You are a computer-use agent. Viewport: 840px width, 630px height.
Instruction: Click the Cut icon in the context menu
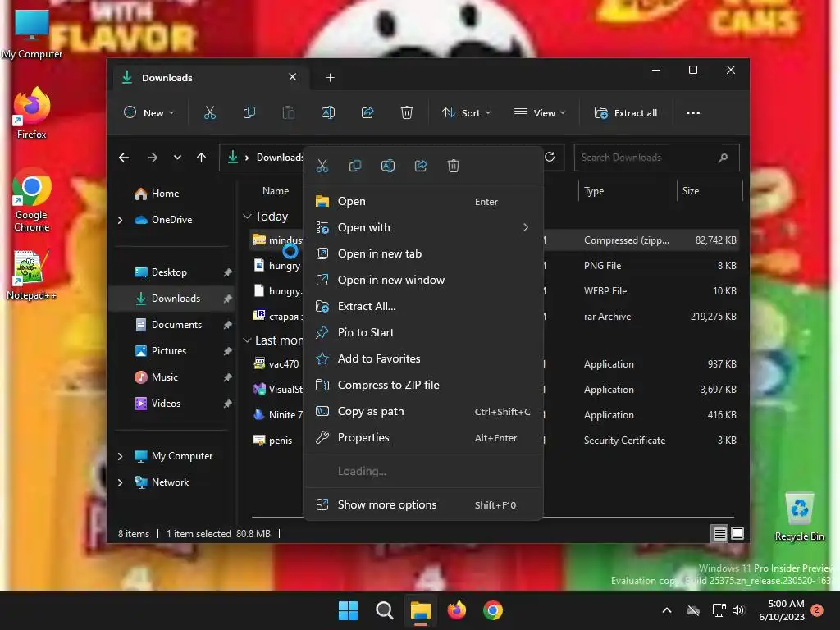tap(322, 166)
